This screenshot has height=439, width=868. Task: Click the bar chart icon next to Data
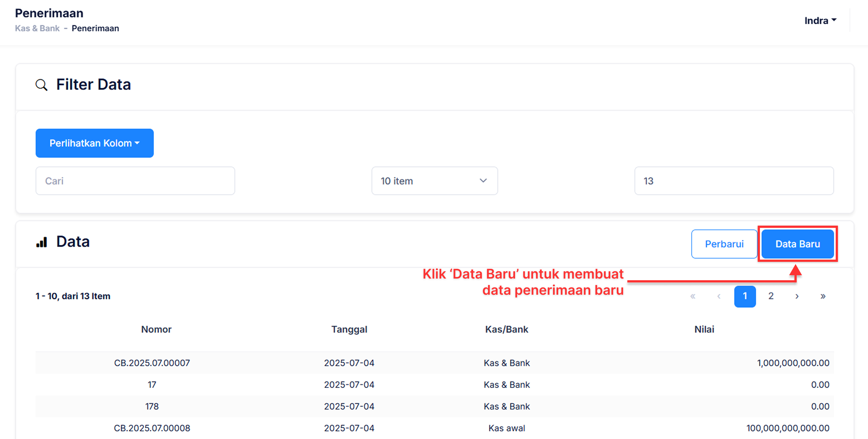tap(42, 242)
